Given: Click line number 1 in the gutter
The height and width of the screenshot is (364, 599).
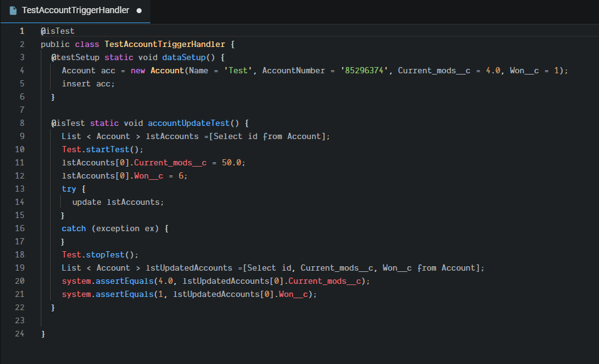Looking at the screenshot, I should tap(22, 31).
